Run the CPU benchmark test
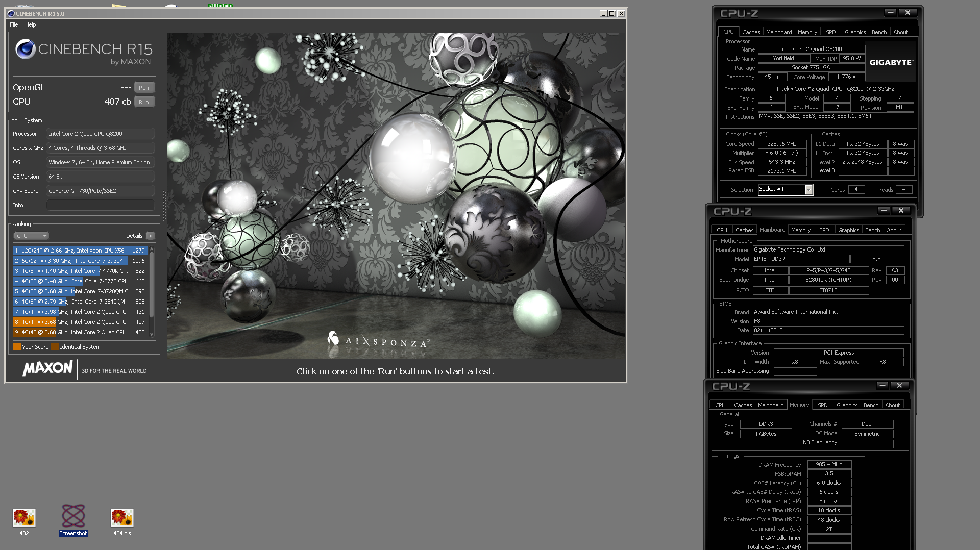 click(144, 102)
